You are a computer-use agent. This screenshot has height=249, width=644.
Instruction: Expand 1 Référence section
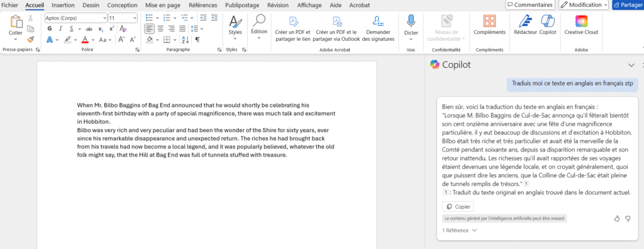pos(459,231)
